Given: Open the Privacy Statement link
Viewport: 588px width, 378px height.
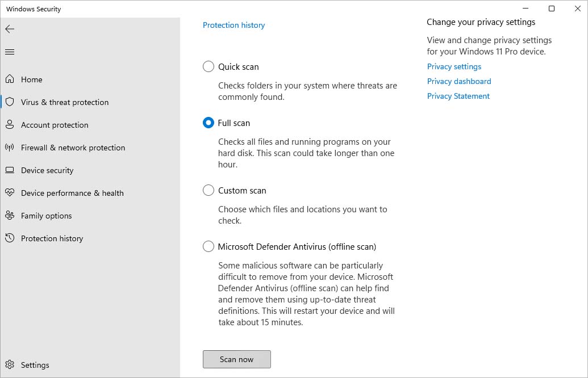Looking at the screenshot, I should pyautogui.click(x=458, y=96).
